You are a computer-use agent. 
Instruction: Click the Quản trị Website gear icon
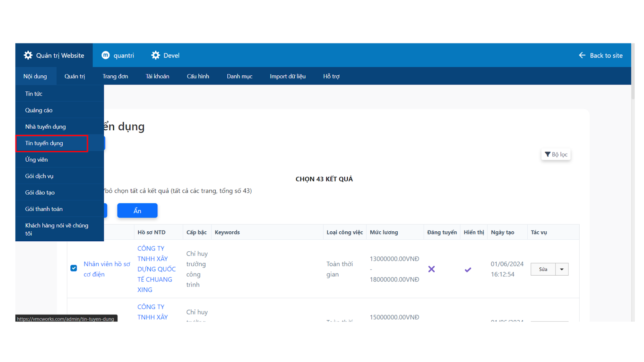tap(28, 56)
